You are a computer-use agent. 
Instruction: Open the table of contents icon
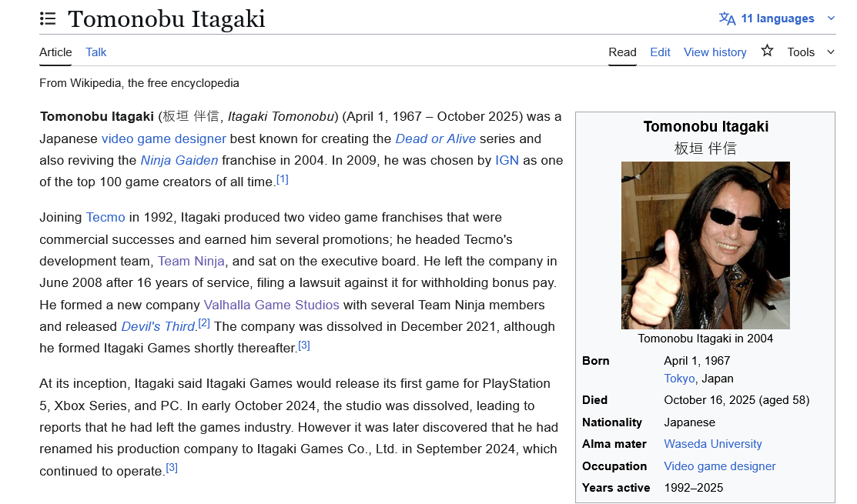(48, 19)
